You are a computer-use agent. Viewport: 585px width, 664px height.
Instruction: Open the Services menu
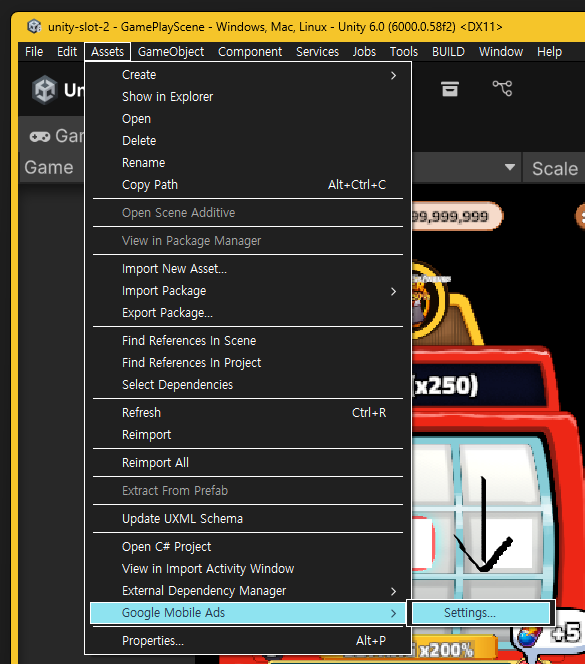point(317,52)
